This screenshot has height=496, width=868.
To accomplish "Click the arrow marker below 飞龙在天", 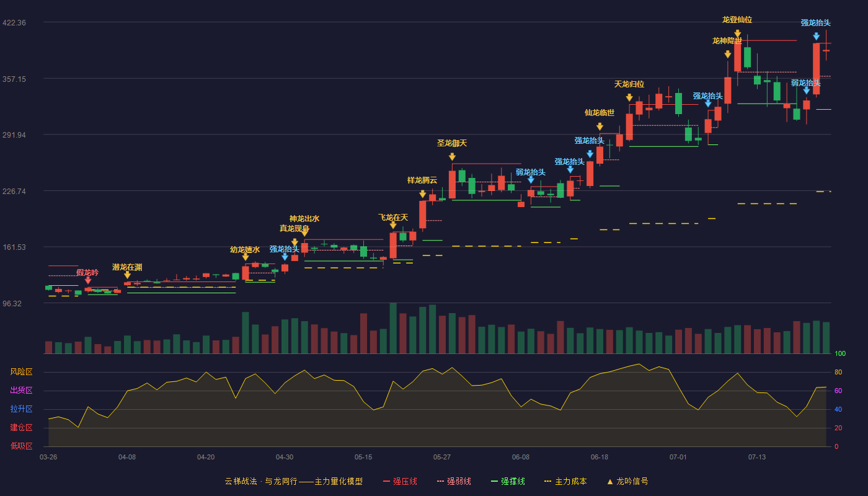I will coord(393,225).
